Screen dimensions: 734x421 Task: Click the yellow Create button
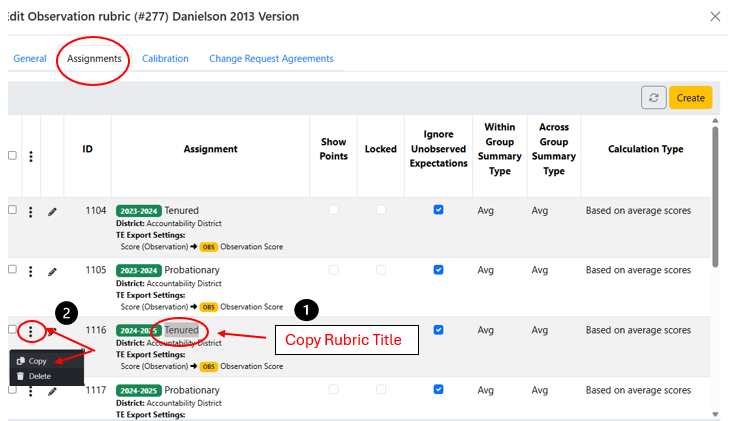[x=690, y=97]
